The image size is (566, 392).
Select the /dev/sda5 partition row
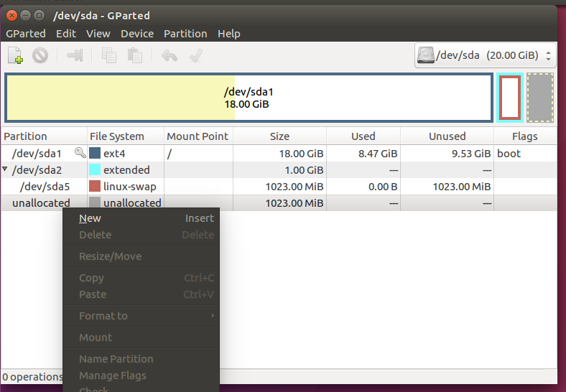click(279, 187)
